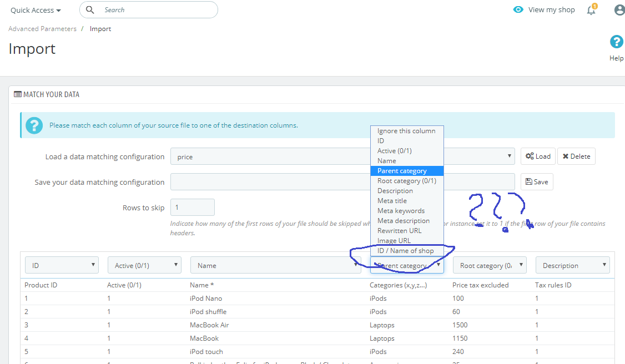Image resolution: width=625 pixels, height=364 pixels.
Task: Click the search magnifier icon
Action: click(90, 10)
